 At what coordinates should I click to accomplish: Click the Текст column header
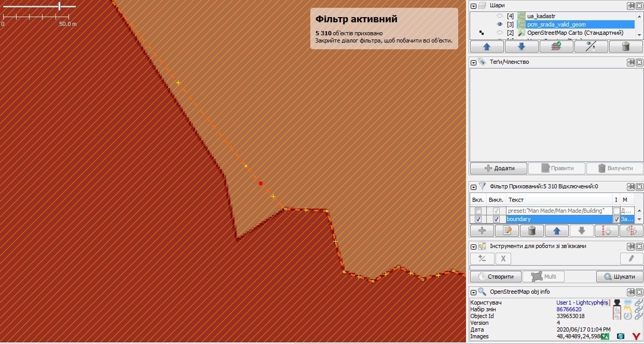coord(559,200)
